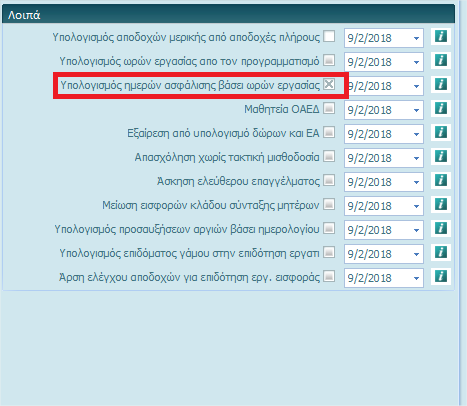Expand date dropdown for Μαθητεία ΟΑΕΔ
Viewport: 467px width, 406px height.
click(x=416, y=110)
